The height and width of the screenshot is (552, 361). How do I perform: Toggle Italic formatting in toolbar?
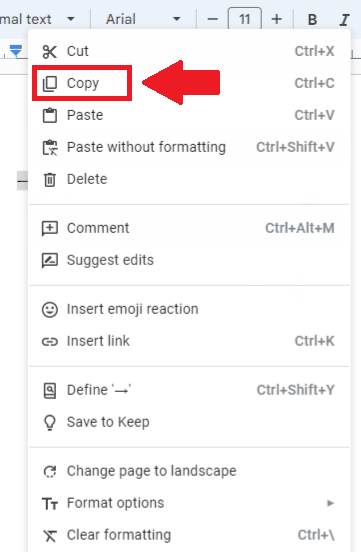tap(344, 20)
